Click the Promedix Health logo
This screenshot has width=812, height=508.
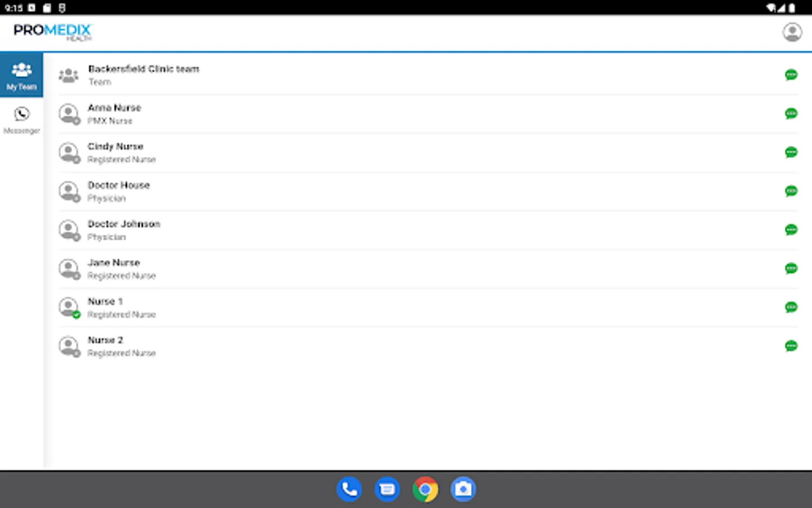point(52,32)
